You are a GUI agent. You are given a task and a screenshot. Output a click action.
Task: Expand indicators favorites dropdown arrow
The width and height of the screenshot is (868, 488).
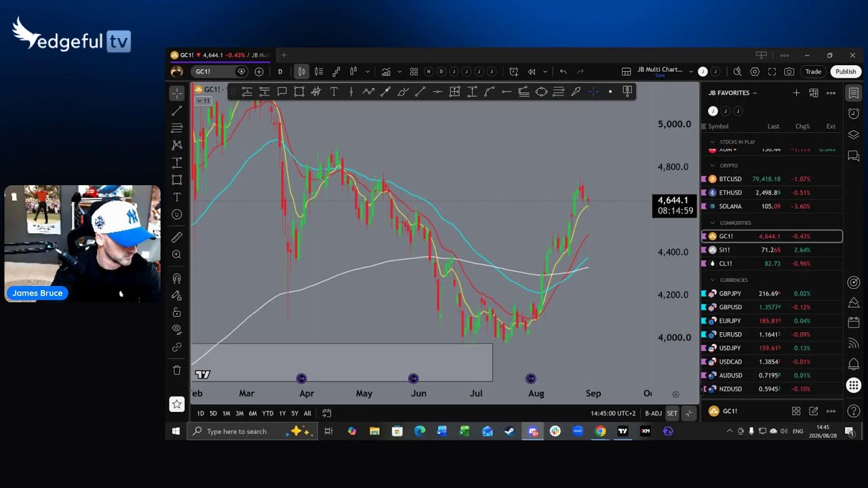coord(399,72)
